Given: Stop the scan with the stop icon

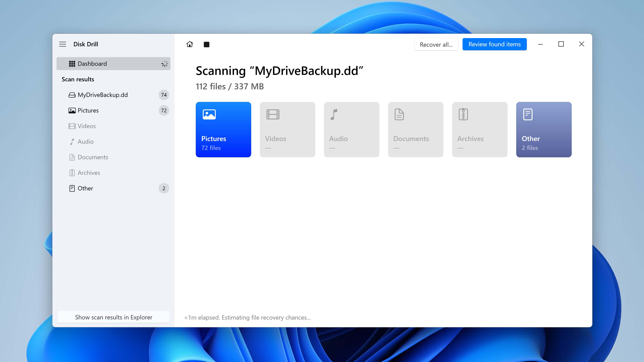Looking at the screenshot, I should pos(207,45).
